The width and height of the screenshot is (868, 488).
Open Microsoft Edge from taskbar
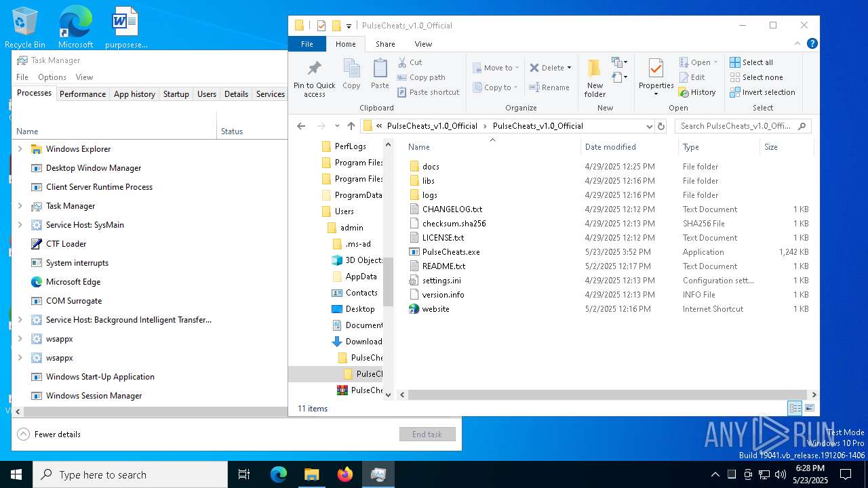click(279, 474)
